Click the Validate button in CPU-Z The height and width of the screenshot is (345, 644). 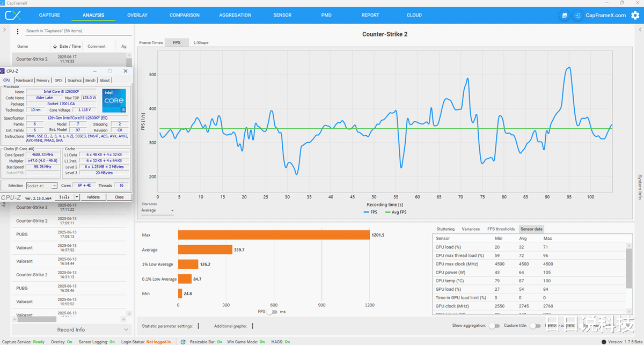tap(93, 197)
